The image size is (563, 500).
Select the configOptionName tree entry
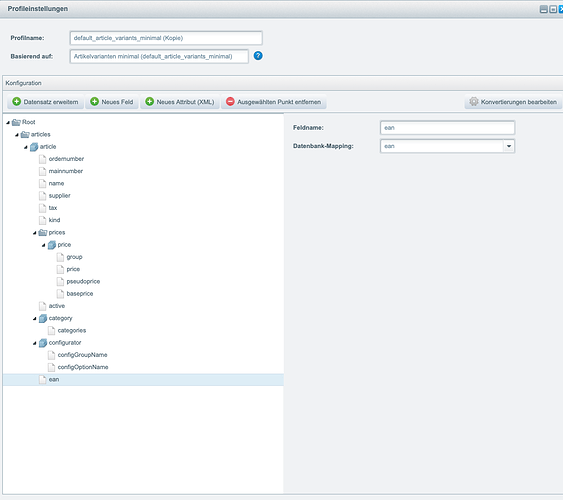coord(83,367)
